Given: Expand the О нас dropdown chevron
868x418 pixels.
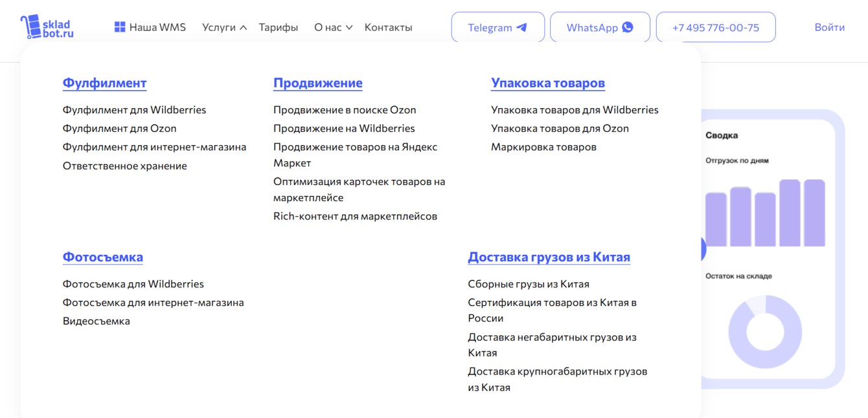Looking at the screenshot, I should (349, 28).
